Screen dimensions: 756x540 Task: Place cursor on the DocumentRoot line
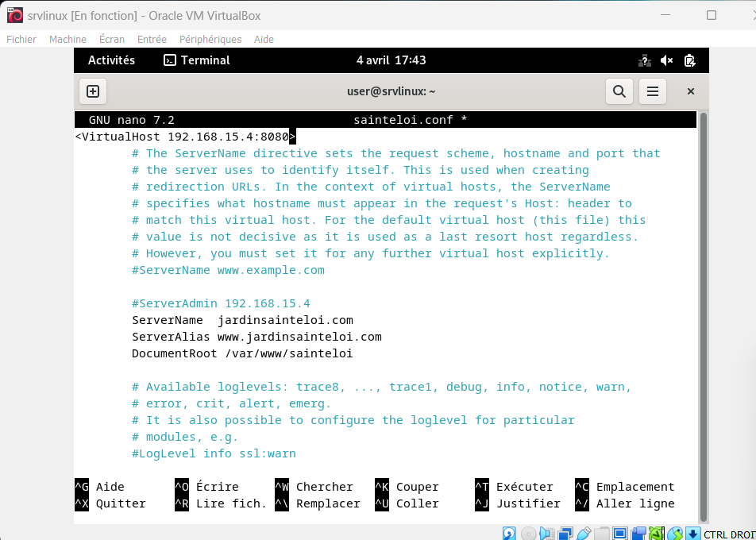242,353
